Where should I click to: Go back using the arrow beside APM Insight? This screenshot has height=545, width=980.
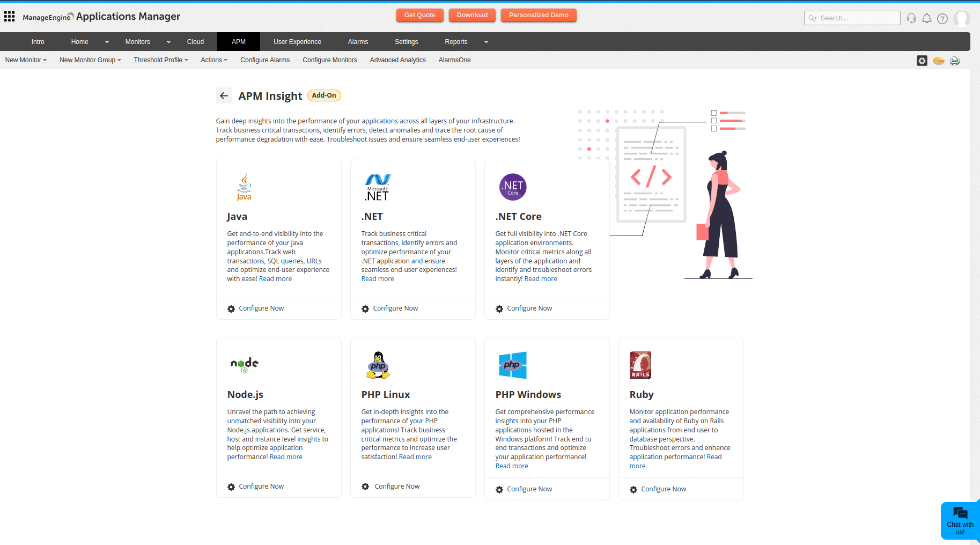[224, 95]
